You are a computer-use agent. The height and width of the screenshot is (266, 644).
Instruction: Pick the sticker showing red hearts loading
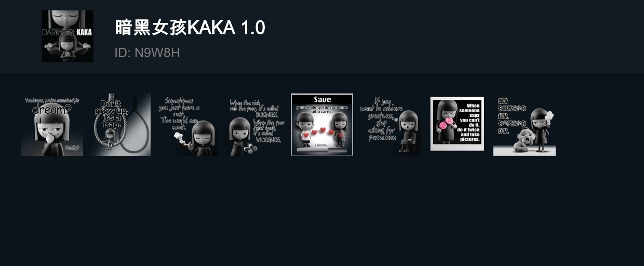[x=322, y=125]
